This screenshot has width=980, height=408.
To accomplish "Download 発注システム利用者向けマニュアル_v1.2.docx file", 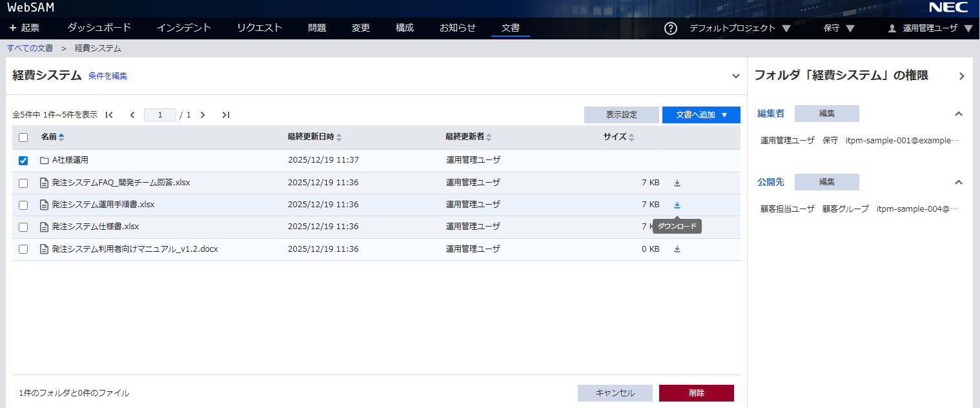I will 677,249.
